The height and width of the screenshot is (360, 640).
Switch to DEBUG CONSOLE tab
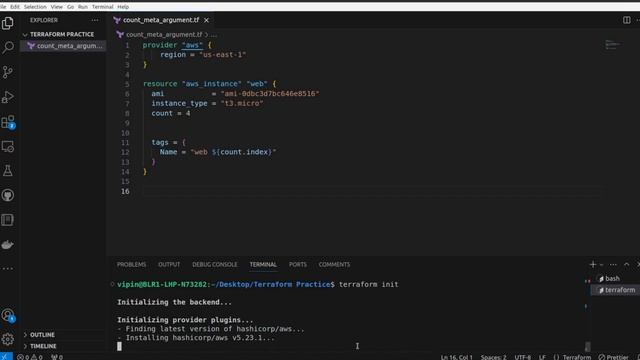point(215,264)
